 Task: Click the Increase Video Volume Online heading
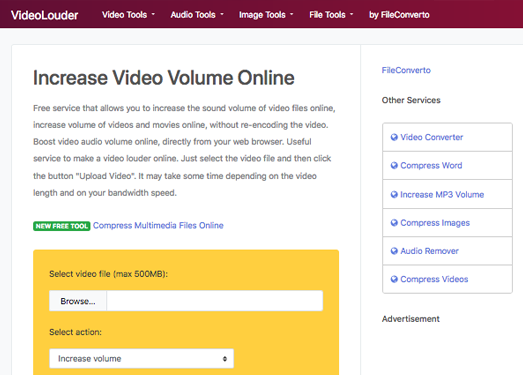(163, 78)
